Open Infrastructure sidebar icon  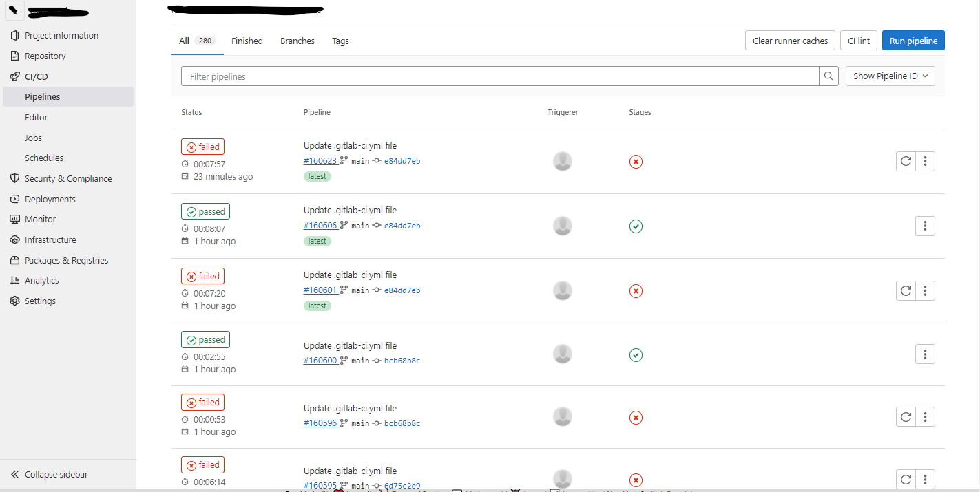[14, 239]
